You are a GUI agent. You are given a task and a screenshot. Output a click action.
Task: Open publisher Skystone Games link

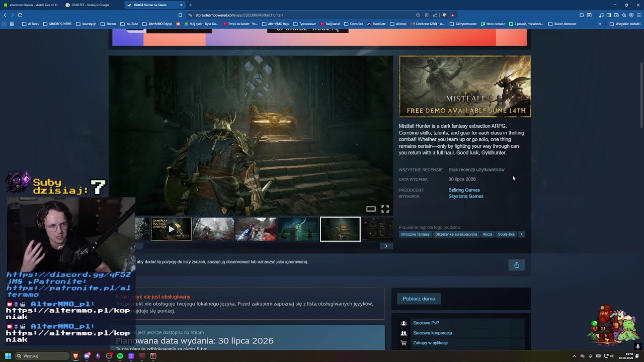466,197
